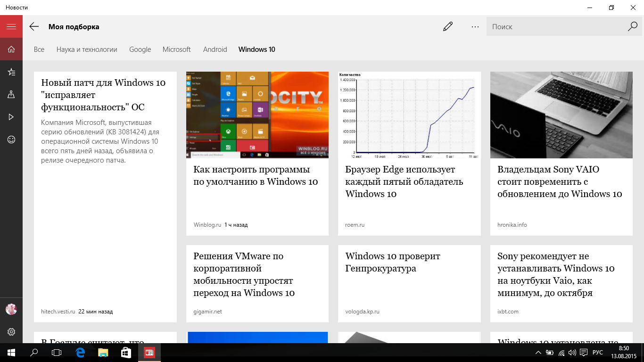644x362 pixels.
Task: Switch to the Все tab
Action: pyautogui.click(x=39, y=49)
